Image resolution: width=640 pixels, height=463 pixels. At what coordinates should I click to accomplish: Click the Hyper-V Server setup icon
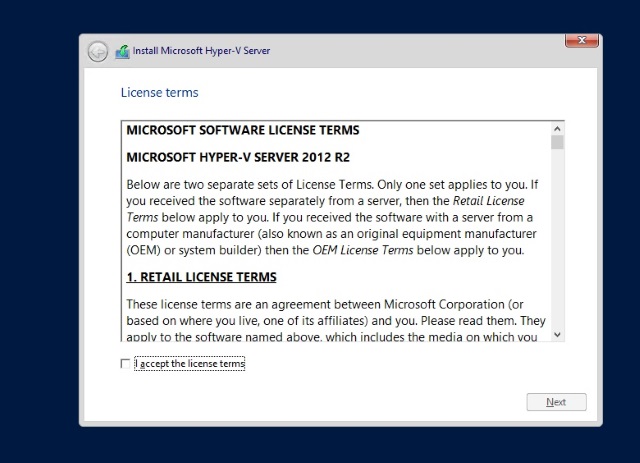pyautogui.click(x=122, y=51)
